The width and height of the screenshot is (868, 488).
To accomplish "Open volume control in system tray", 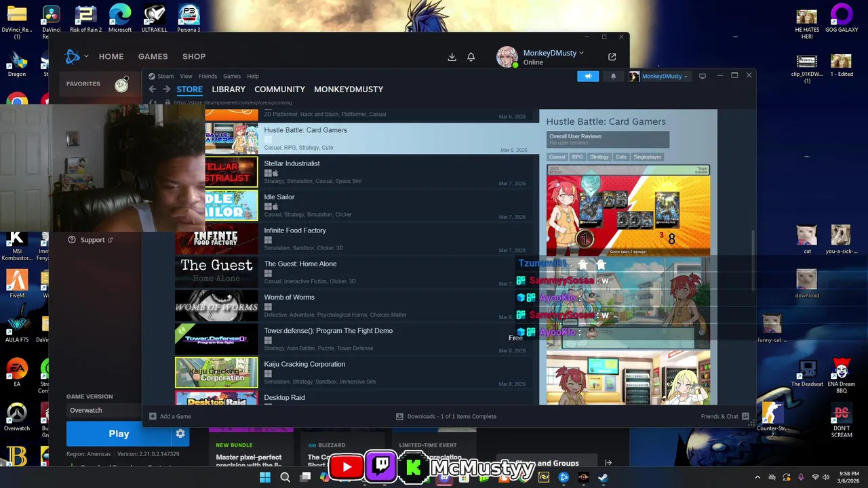I will 825,477.
